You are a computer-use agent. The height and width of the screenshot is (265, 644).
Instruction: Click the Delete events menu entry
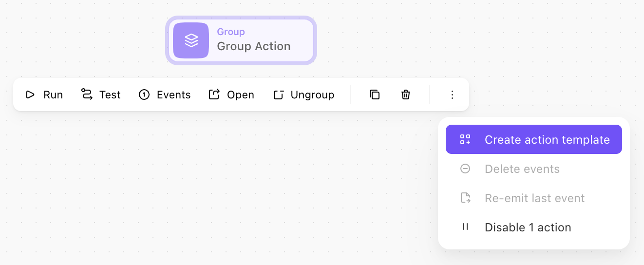(x=534, y=169)
